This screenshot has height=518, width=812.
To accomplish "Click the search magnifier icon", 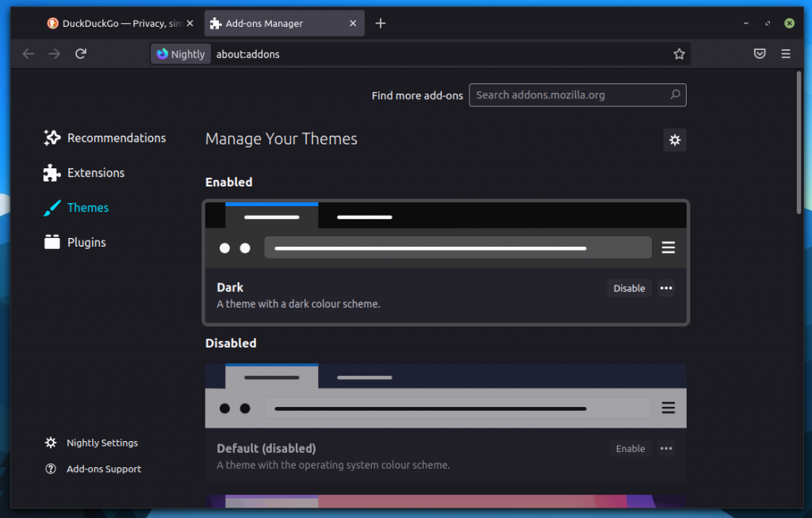I will pyautogui.click(x=675, y=95).
